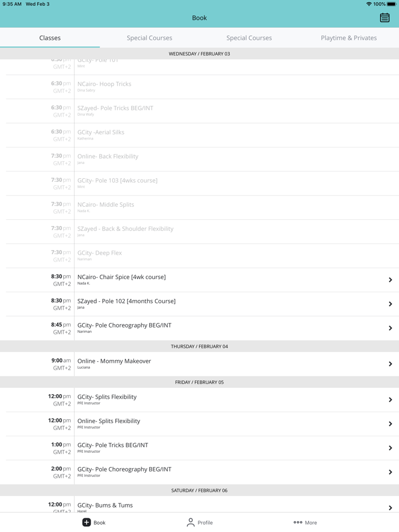Screen dimensions: 399x532
Task: Tap the Book plus icon
Action: coord(87,522)
